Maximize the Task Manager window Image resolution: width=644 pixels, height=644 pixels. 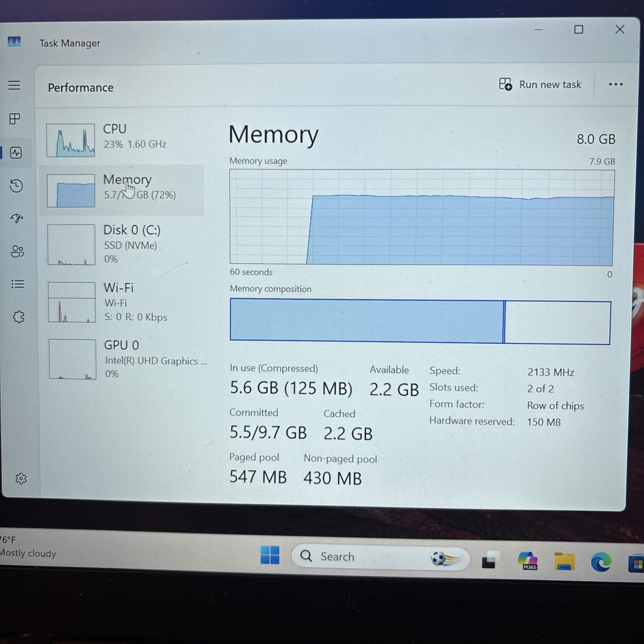coord(578,29)
